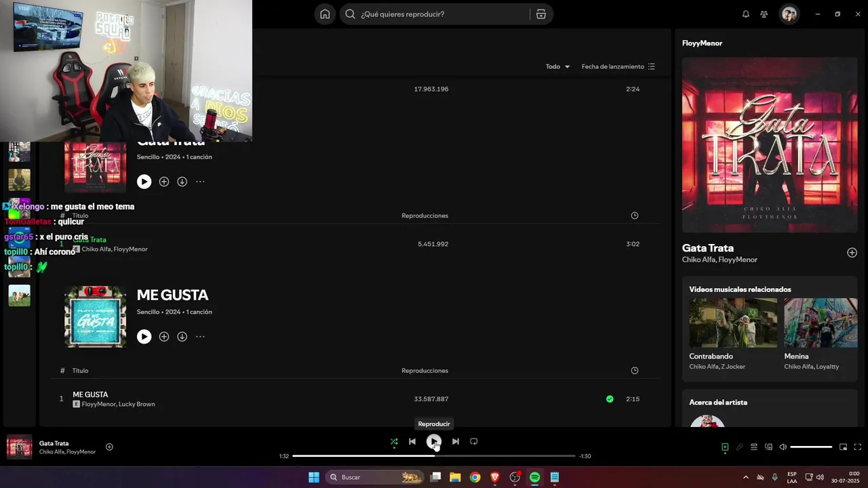Viewport: 868px width, 488px height.
Task: Click 33.587.887 play count
Action: point(431,399)
